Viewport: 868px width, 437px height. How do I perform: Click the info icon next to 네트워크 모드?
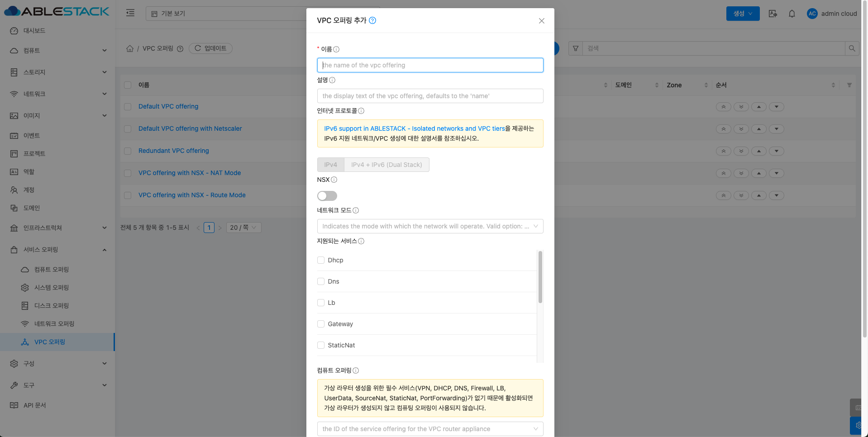(356, 210)
